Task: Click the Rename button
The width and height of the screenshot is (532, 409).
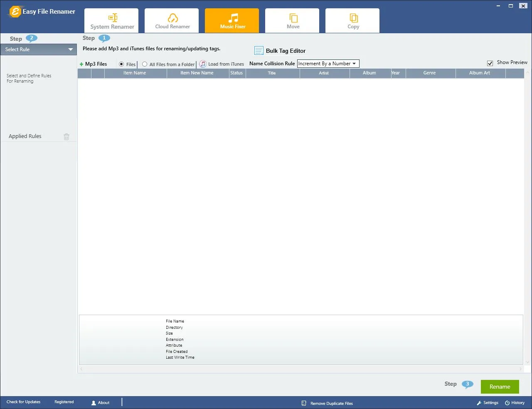Action: tap(500, 387)
